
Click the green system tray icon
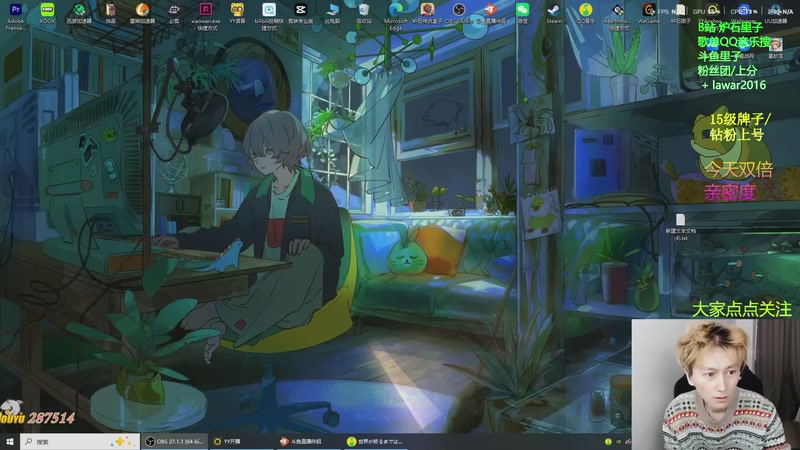608,441
